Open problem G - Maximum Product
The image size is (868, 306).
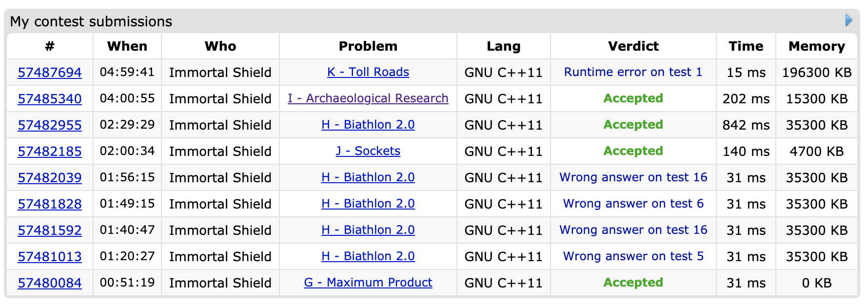click(x=368, y=283)
